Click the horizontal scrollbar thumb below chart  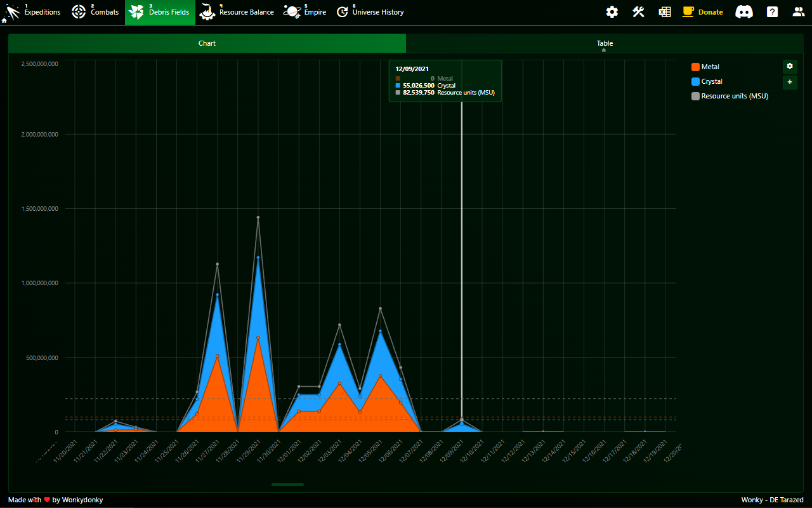click(287, 485)
